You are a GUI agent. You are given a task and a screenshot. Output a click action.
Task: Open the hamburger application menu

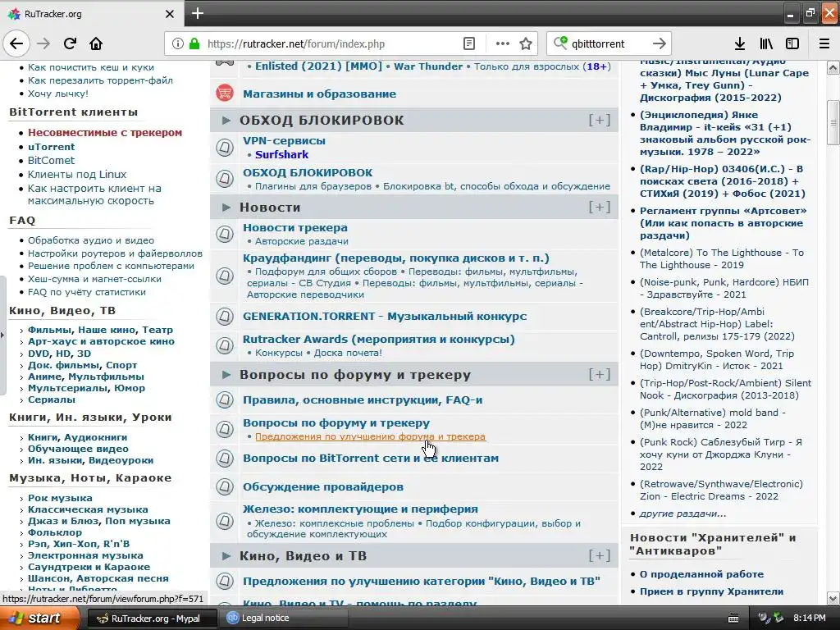coord(824,43)
